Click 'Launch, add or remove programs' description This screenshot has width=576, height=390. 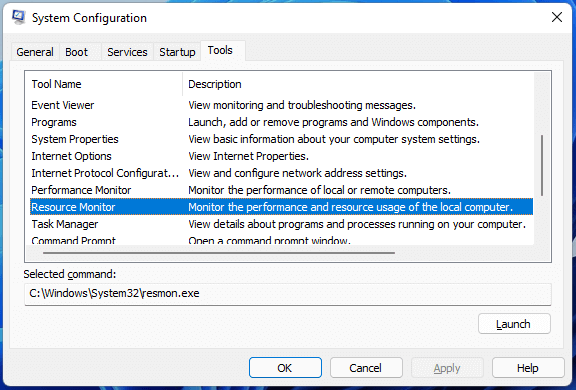click(x=333, y=122)
